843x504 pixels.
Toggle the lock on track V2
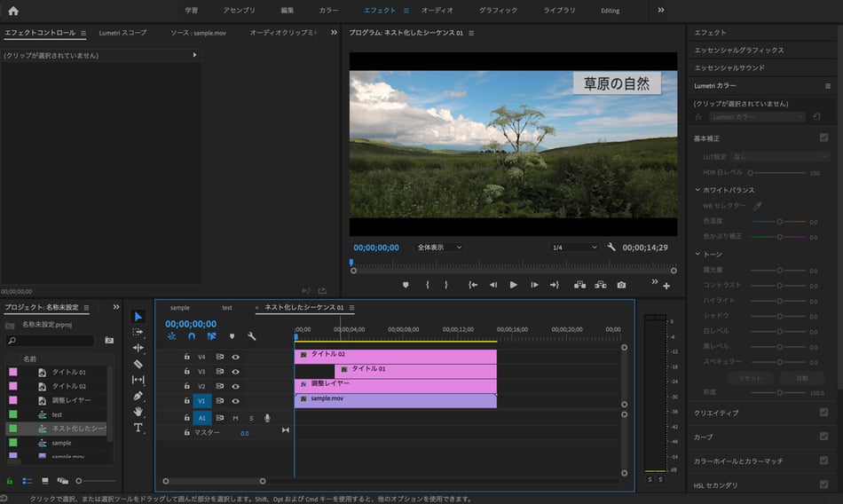[x=186, y=387]
